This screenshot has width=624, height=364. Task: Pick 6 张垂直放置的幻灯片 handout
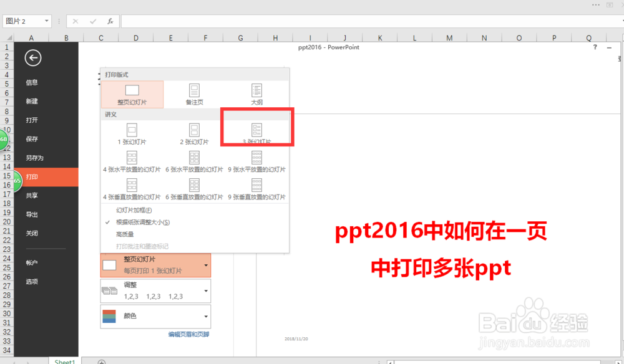tap(194, 189)
